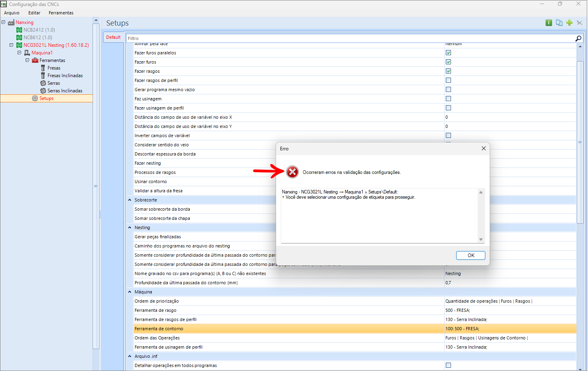This screenshot has height=371, width=588.
Task: Collapse the Máquina section
Action: click(x=130, y=292)
